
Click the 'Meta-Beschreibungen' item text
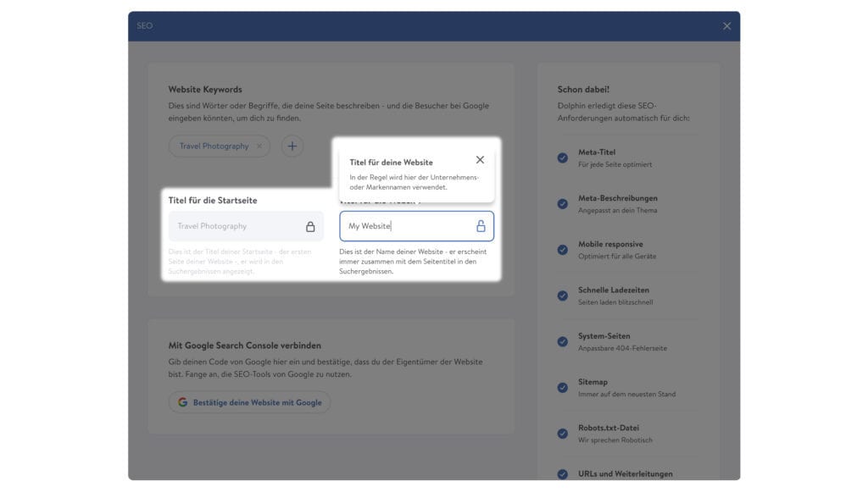[x=618, y=198]
